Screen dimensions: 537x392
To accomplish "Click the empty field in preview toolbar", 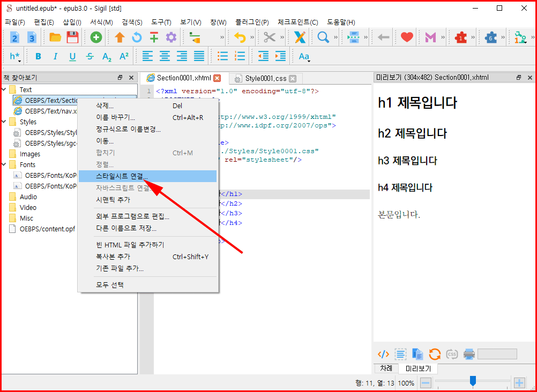I will 497,354.
